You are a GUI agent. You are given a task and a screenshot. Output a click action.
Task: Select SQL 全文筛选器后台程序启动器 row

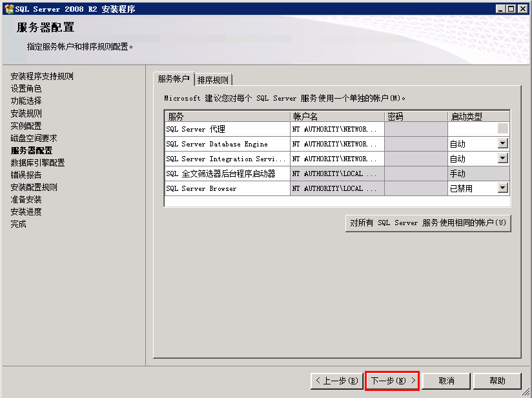[227, 174]
